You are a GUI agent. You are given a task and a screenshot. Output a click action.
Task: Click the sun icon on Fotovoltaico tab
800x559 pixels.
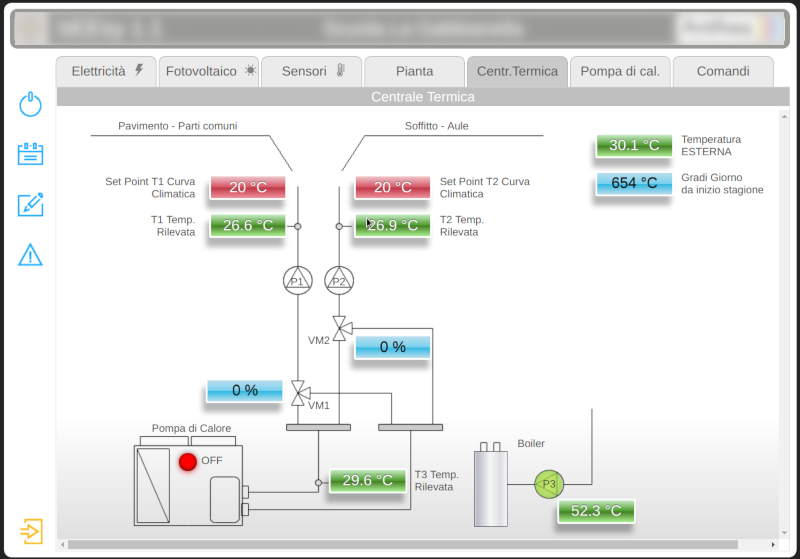pos(250,70)
